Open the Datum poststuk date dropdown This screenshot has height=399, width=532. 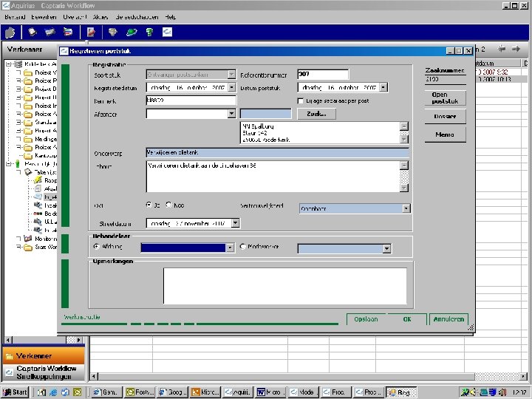[383, 87]
